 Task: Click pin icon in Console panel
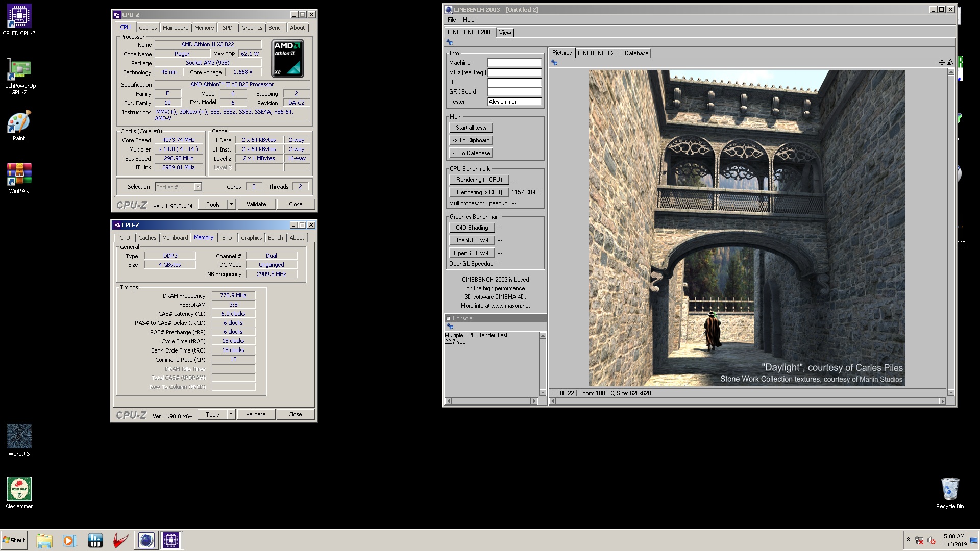[450, 327]
